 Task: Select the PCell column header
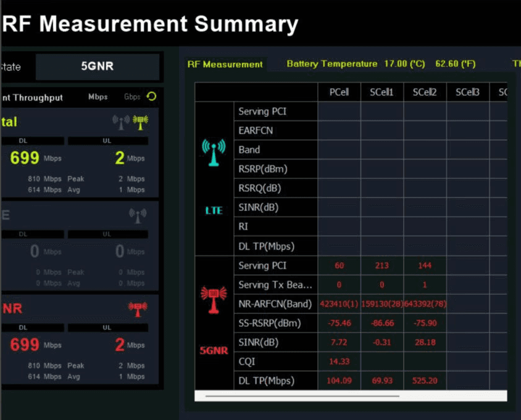coord(339,92)
